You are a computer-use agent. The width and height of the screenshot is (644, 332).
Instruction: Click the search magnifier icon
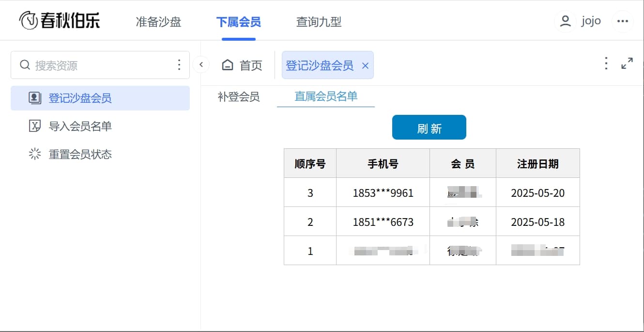[25, 65]
